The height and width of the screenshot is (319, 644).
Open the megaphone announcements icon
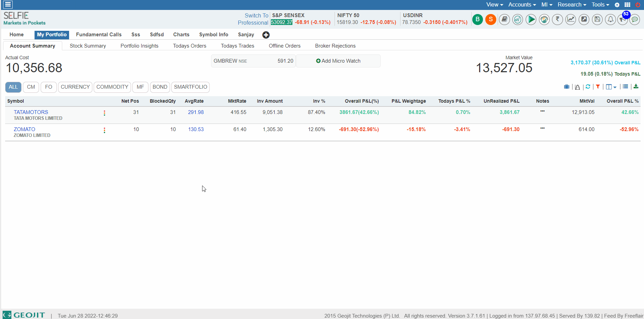click(622, 20)
